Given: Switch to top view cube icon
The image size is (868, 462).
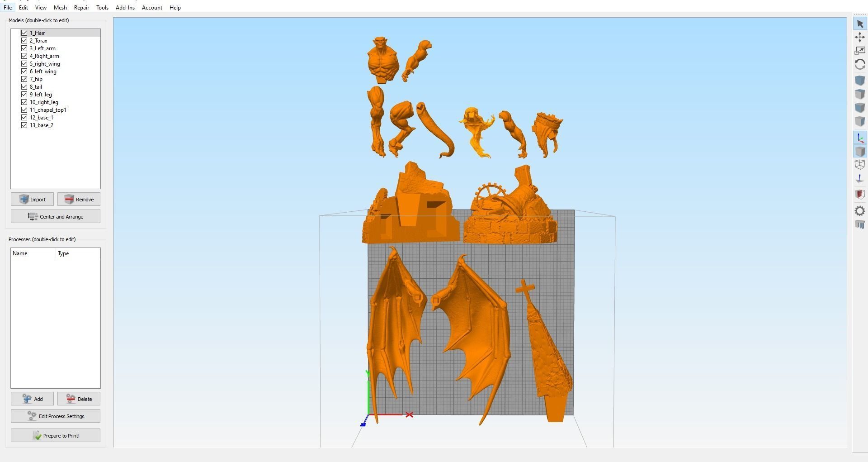Looking at the screenshot, I should coord(860,94).
